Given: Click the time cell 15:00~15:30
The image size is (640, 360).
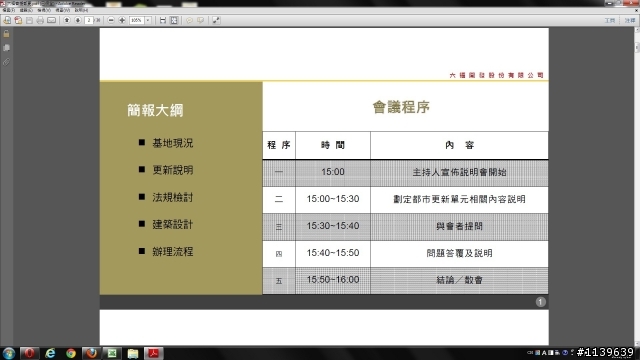Looking at the screenshot, I should (x=333, y=199).
